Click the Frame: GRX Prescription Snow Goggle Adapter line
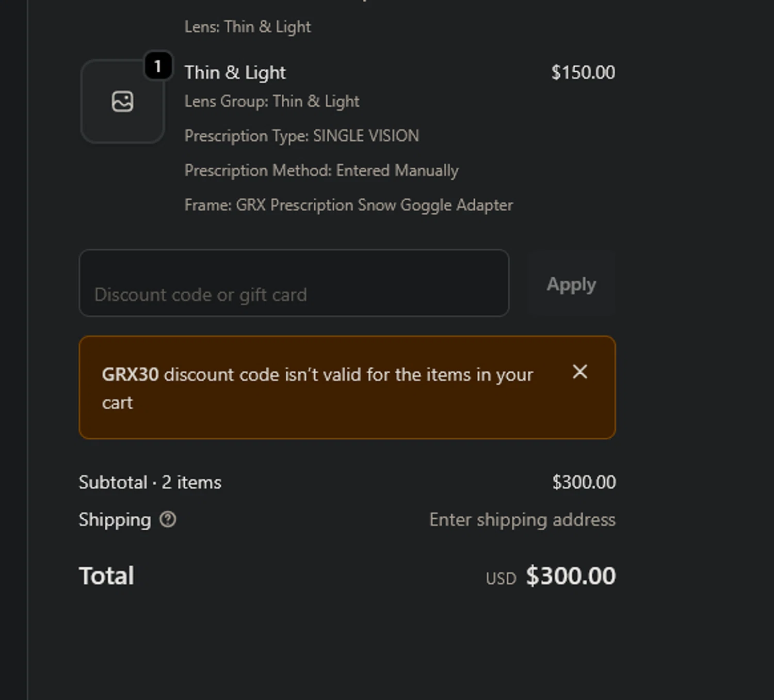Viewport: 774px width, 700px height. 348,205
